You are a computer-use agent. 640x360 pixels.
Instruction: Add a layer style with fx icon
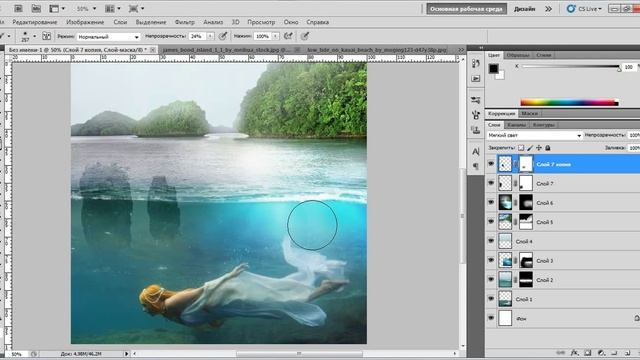coord(574,352)
